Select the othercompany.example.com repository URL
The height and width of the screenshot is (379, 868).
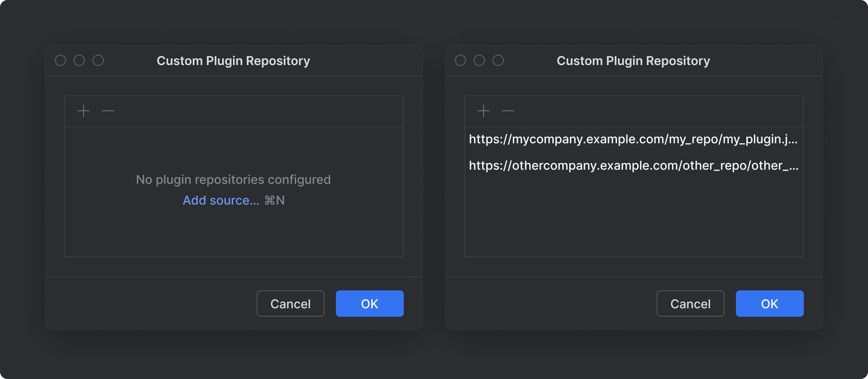coord(634,166)
